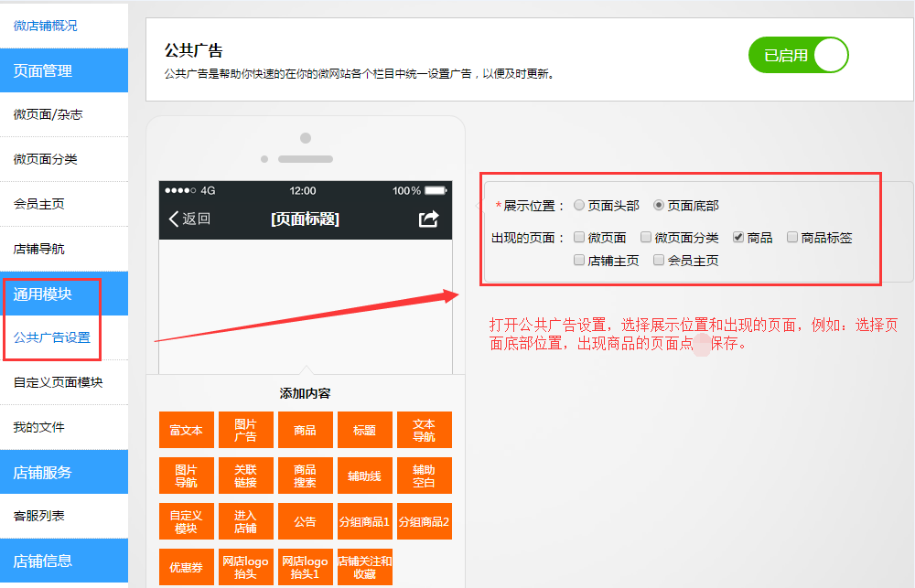
Task: Check the 微页面 checkbox
Action: 579,238
